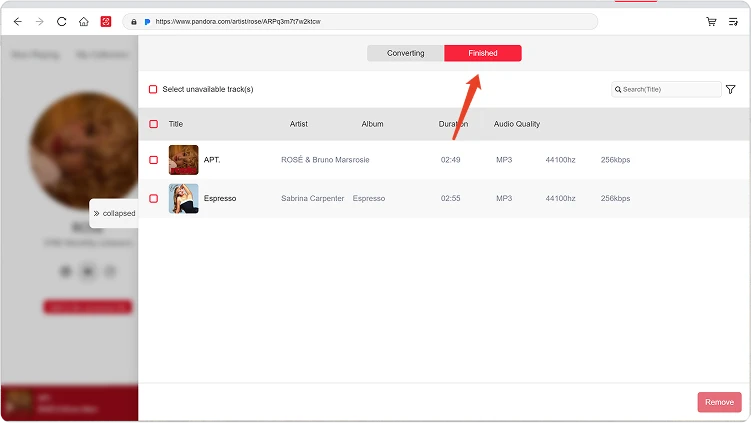
Task: Toggle the select-all checkbox in header
Action: tap(153, 124)
